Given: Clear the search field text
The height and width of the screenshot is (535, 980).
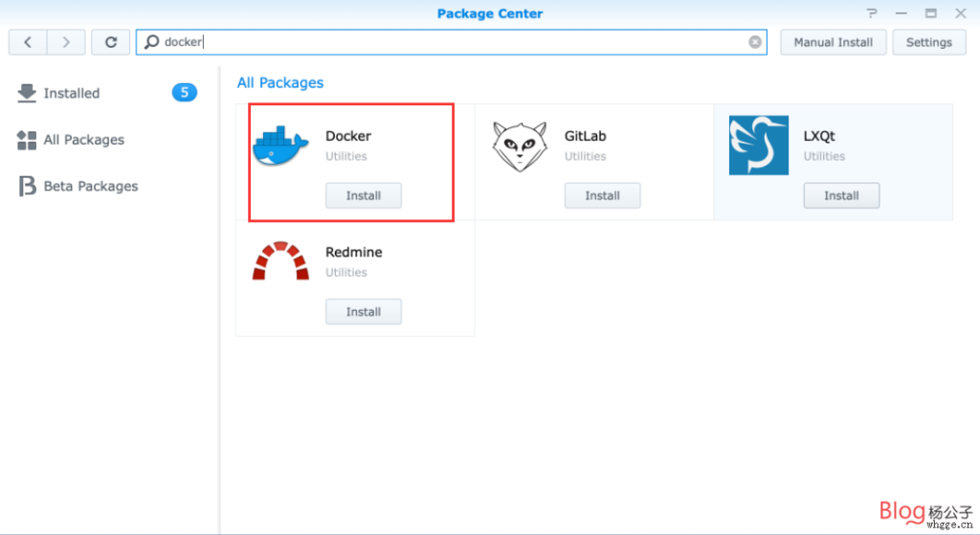Looking at the screenshot, I should [x=755, y=42].
